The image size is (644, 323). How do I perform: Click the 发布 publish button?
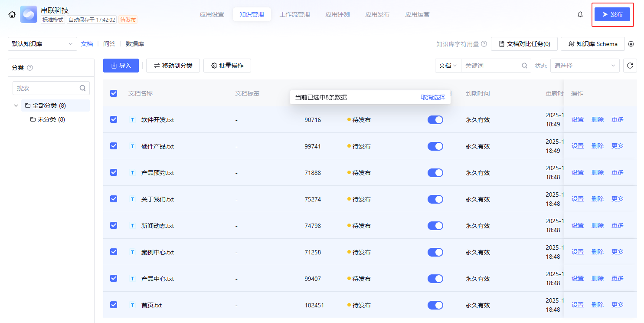coord(612,14)
